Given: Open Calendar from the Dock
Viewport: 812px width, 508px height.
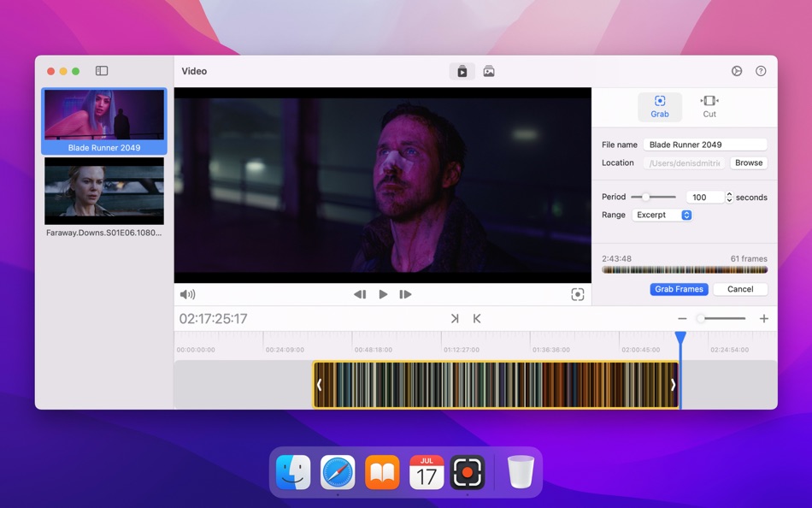Looking at the screenshot, I should coord(427,472).
